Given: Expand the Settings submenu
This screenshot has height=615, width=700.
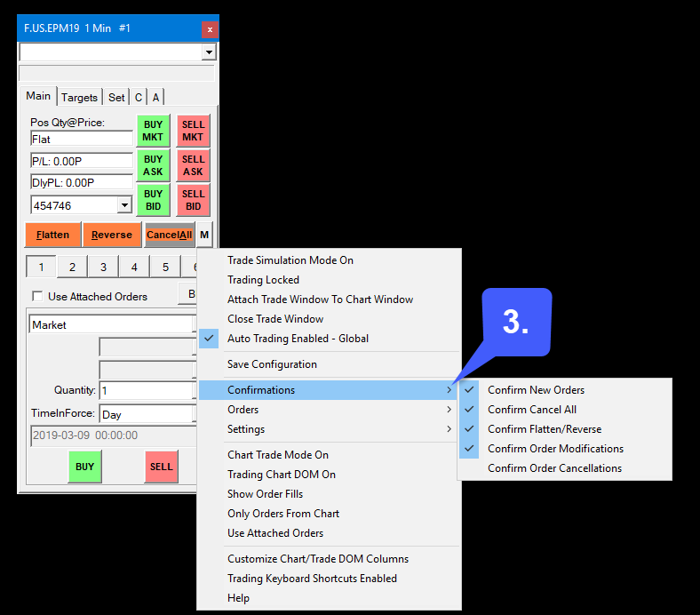Looking at the screenshot, I should [x=329, y=429].
